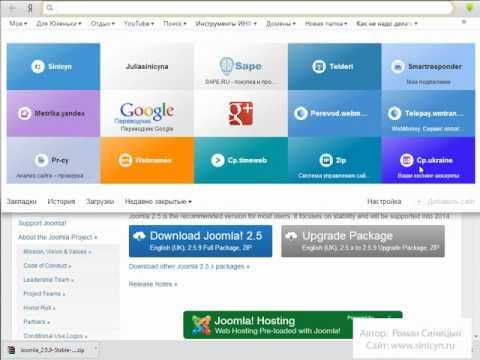480x360 pixels.
Task: Open the Release Notes link
Action: 153,284
